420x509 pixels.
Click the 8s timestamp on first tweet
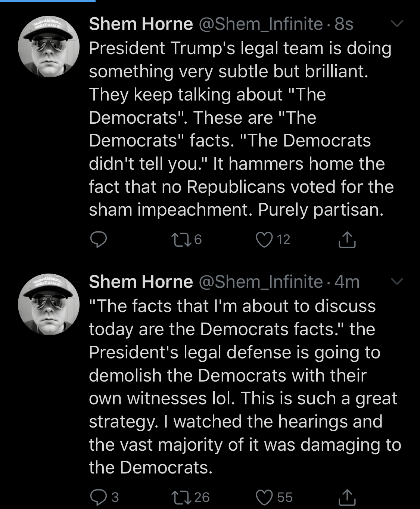(344, 24)
